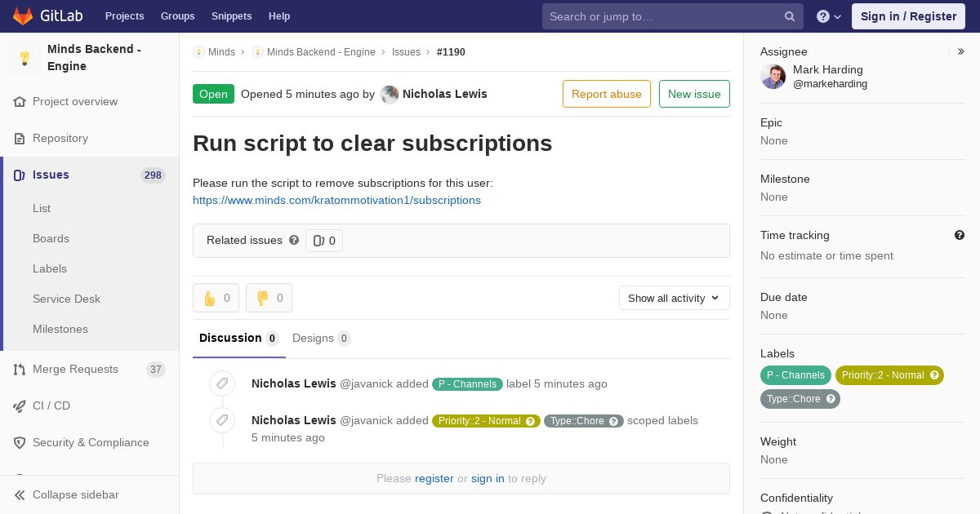Image resolution: width=980 pixels, height=514 pixels.
Task: Click the @javanick handle in first activity
Action: 366,384
